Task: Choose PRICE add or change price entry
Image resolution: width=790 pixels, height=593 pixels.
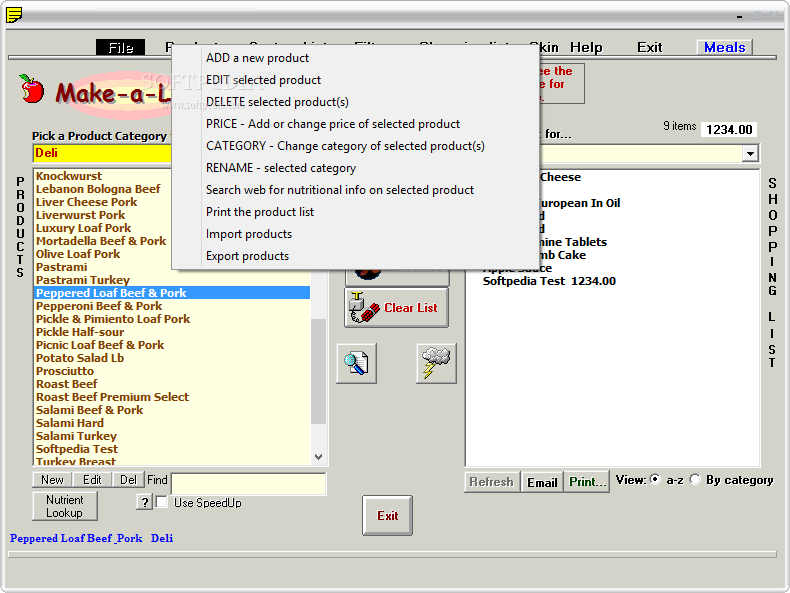Action: pos(333,124)
